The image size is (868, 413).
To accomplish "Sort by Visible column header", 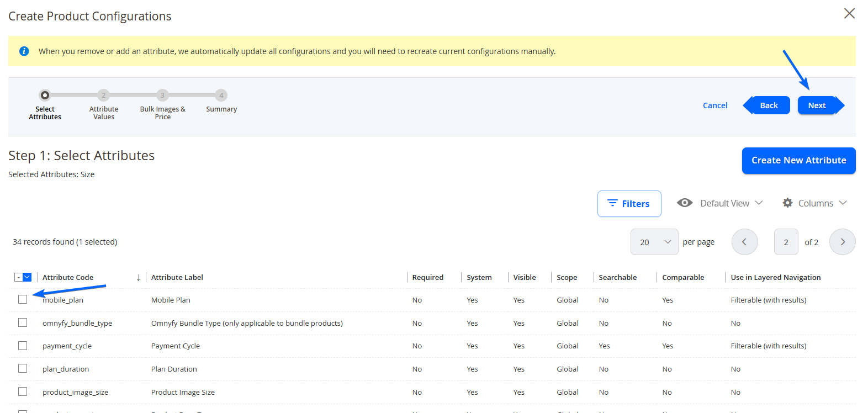I will pos(525,278).
